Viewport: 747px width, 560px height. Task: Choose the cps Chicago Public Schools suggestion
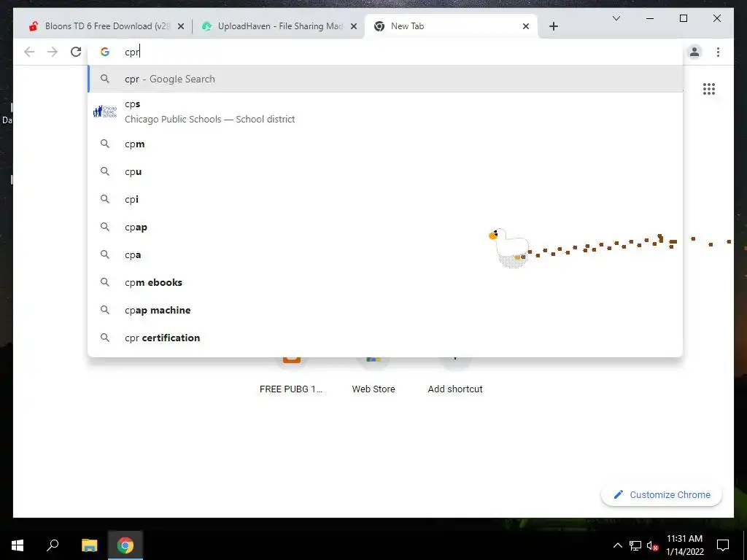385,112
